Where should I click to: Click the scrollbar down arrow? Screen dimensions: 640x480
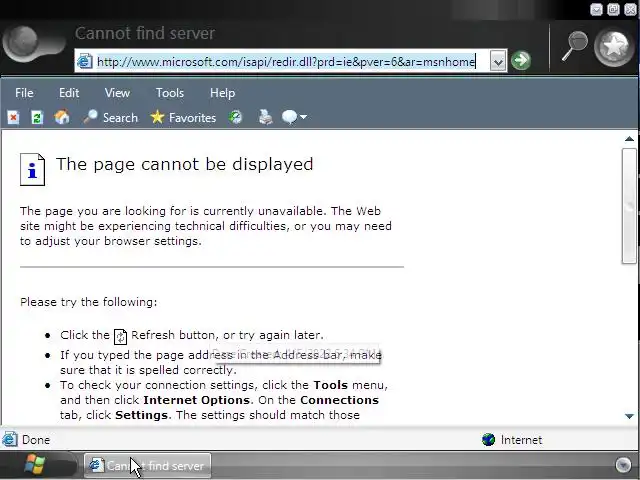tap(629, 416)
